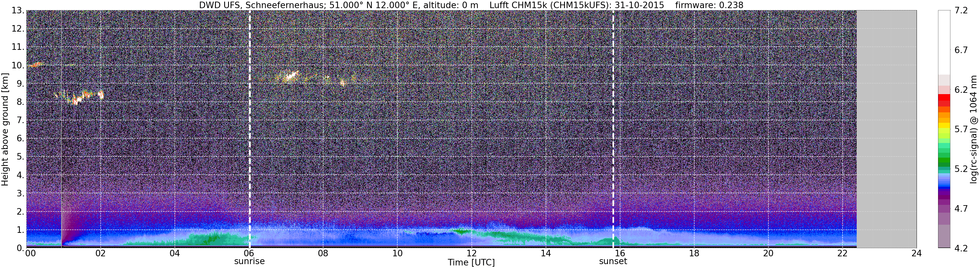The image size is (980, 269).
Task: Click the x-axis tick label '14'
Action: pos(545,253)
